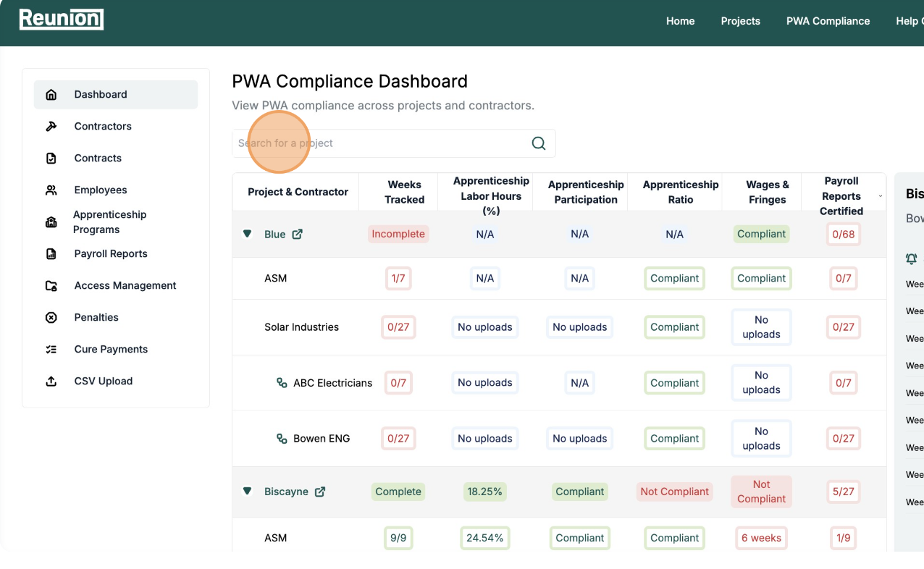
Task: Click the Employees people icon
Action: tap(51, 190)
